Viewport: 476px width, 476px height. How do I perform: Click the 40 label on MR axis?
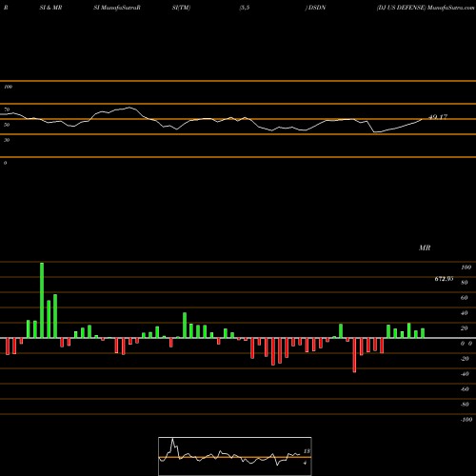click(x=465, y=313)
